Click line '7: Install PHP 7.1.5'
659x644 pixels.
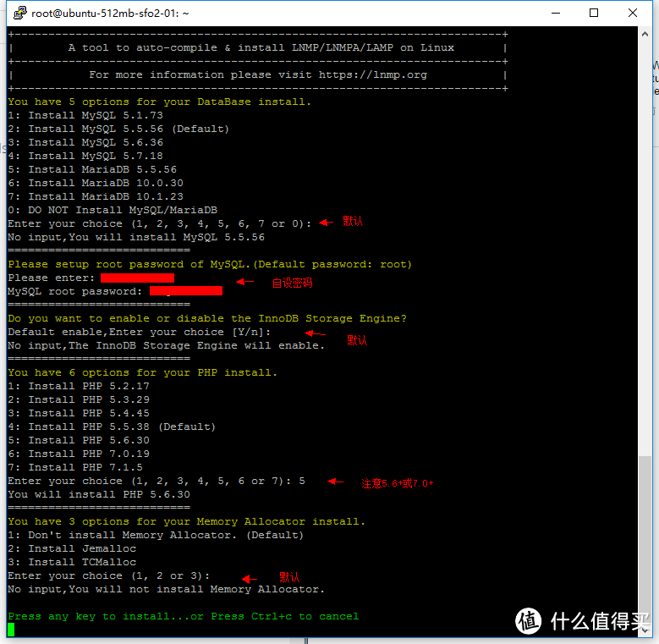tap(75, 467)
